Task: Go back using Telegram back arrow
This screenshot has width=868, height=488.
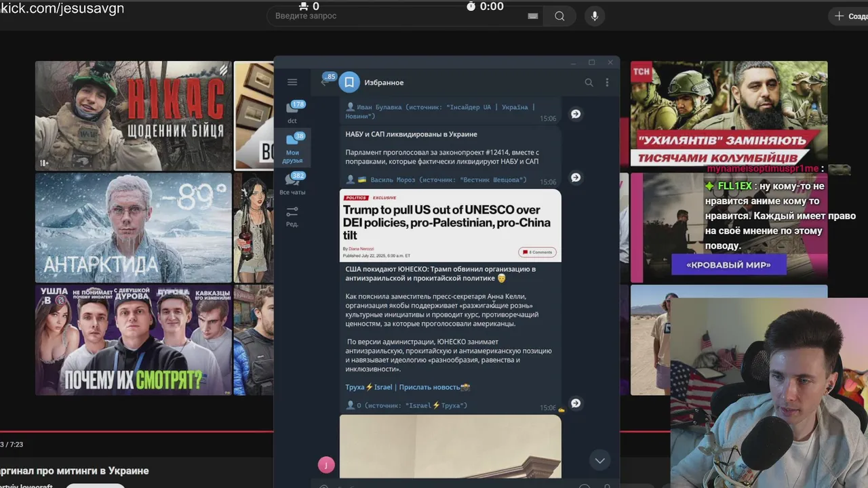Action: click(325, 82)
